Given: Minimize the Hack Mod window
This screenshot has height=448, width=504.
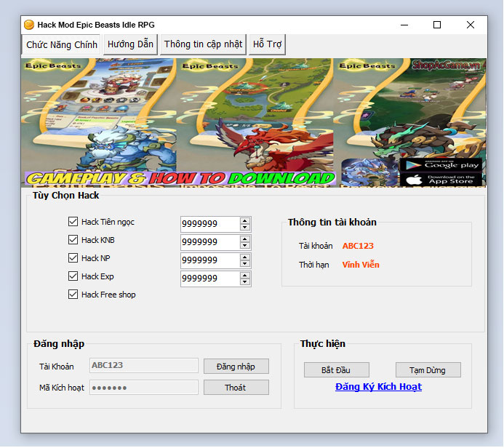Looking at the screenshot, I should point(404,25).
